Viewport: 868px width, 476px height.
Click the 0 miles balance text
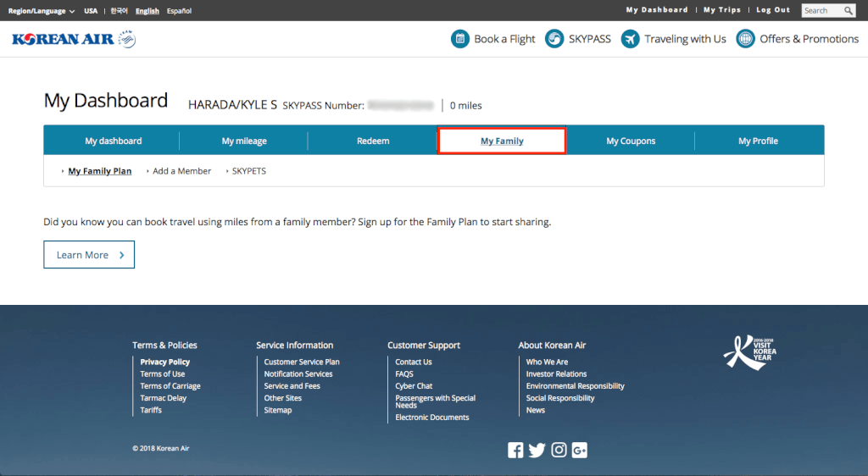click(465, 106)
